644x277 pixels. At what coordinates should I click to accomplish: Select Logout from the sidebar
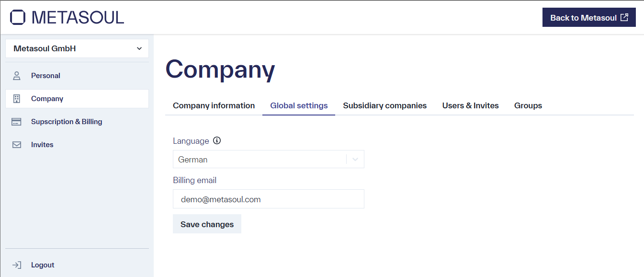(x=43, y=265)
